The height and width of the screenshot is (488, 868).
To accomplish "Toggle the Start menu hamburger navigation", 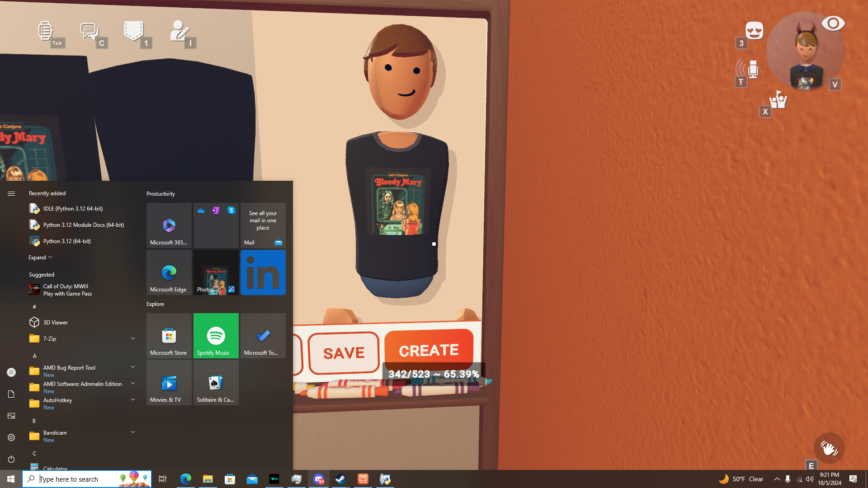I will pyautogui.click(x=11, y=193).
